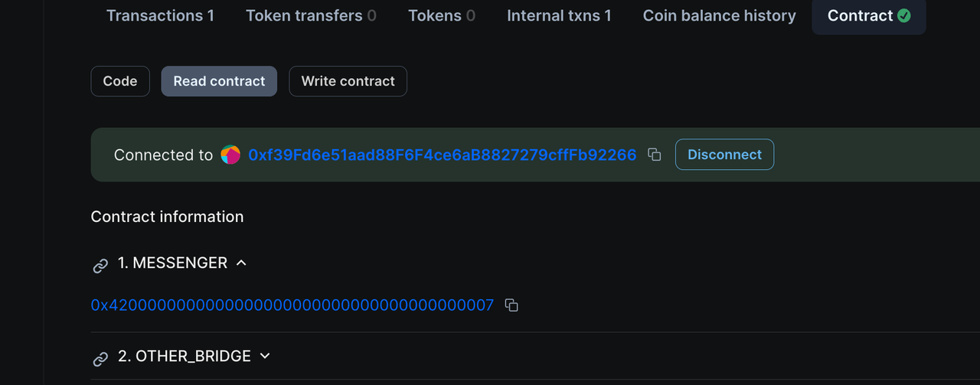Expand the 2. OTHER_BRIDGE method row

coord(185,356)
